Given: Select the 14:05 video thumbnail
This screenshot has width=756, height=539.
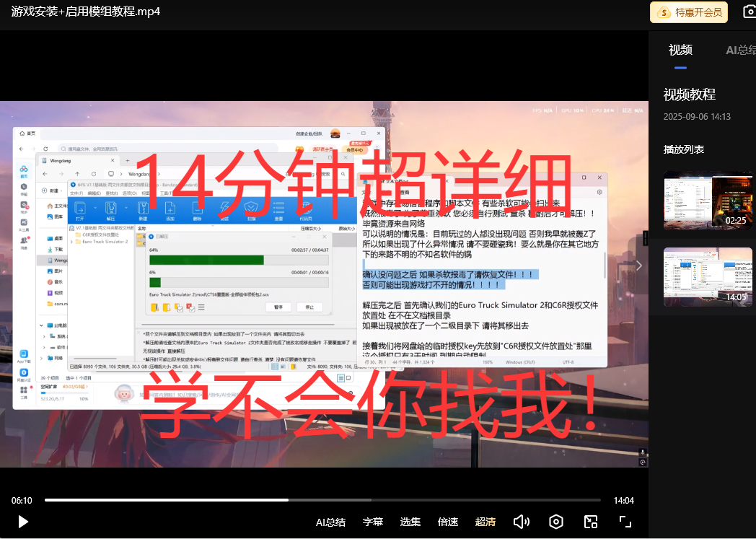Looking at the screenshot, I should coord(707,276).
